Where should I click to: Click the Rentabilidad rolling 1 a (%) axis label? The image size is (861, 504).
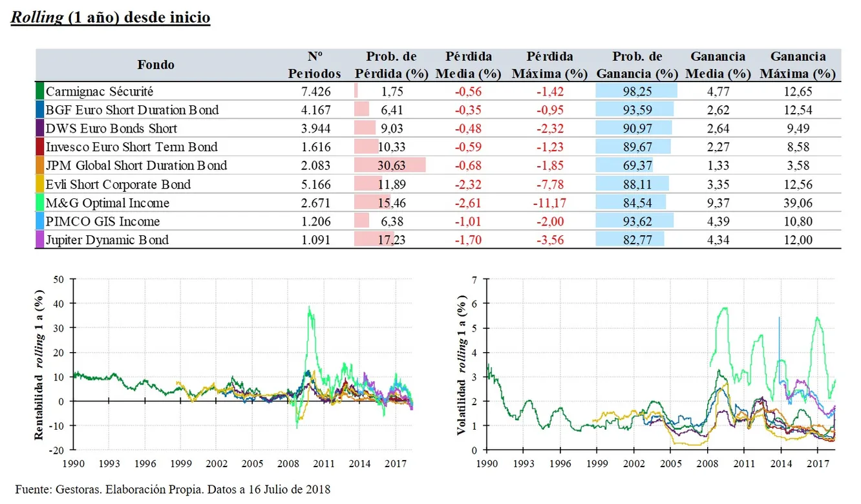pos(39,364)
